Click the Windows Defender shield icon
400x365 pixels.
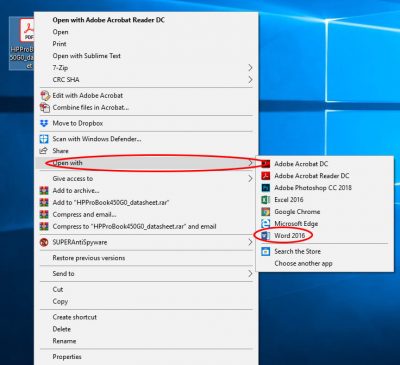click(44, 139)
